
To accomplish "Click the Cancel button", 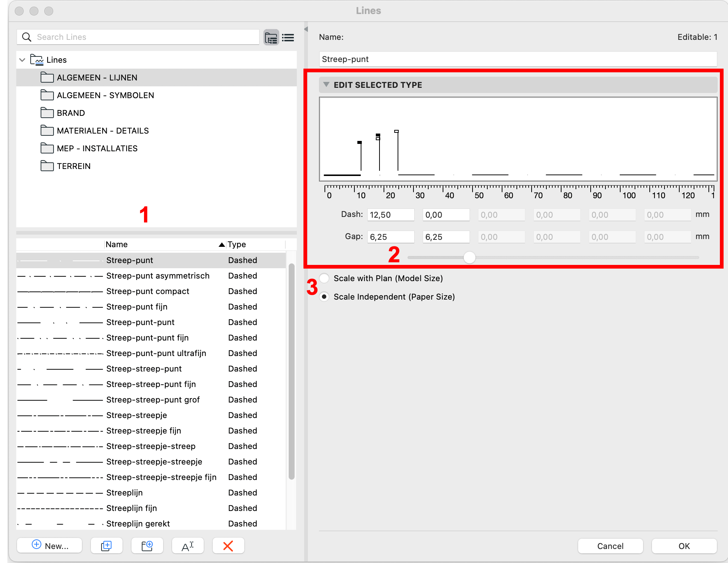I will click(x=610, y=546).
